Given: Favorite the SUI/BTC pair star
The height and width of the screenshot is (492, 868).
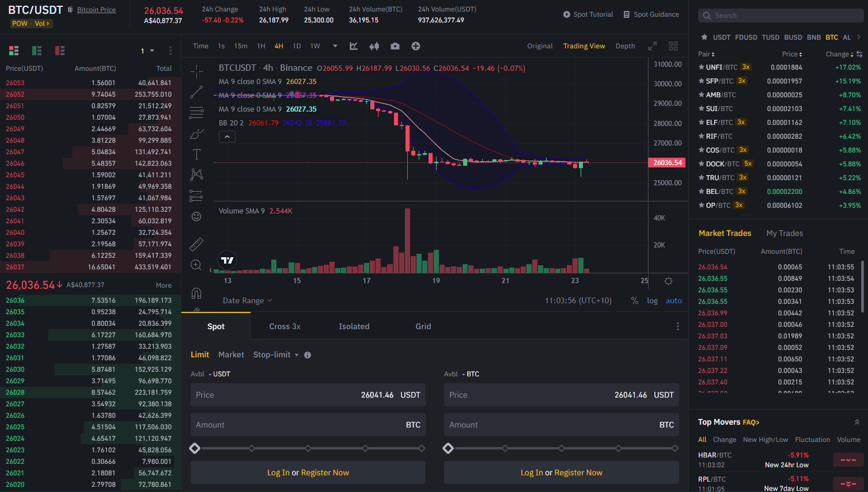Looking at the screenshot, I should pos(701,109).
